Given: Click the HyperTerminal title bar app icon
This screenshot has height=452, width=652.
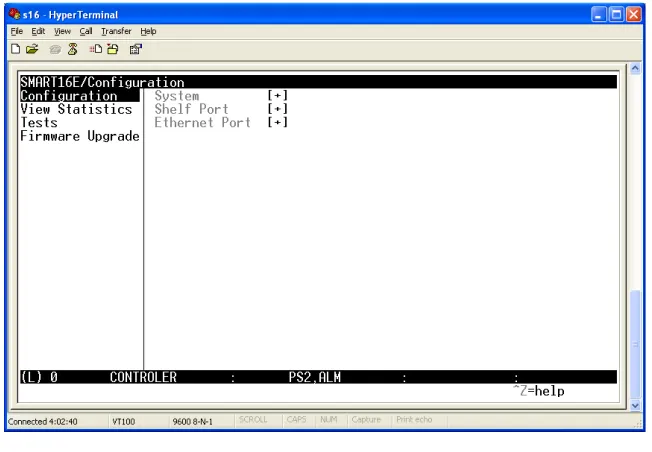Looking at the screenshot, I should (x=15, y=15).
